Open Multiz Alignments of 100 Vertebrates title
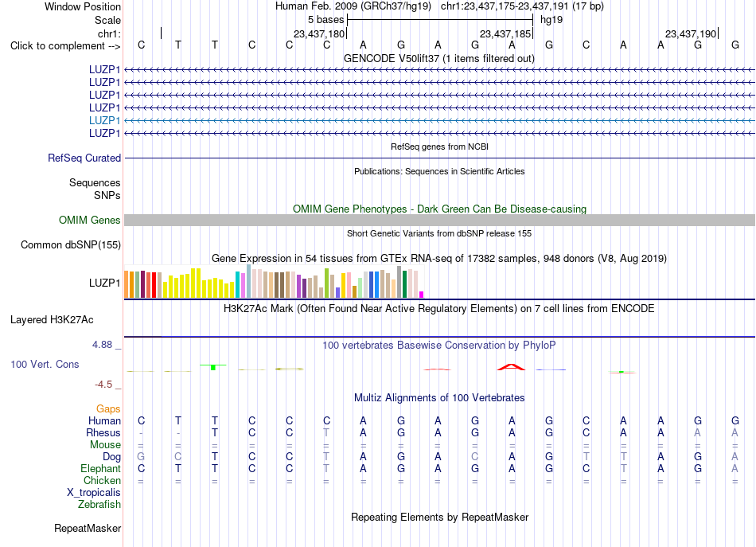The height and width of the screenshot is (547, 756). coord(439,398)
